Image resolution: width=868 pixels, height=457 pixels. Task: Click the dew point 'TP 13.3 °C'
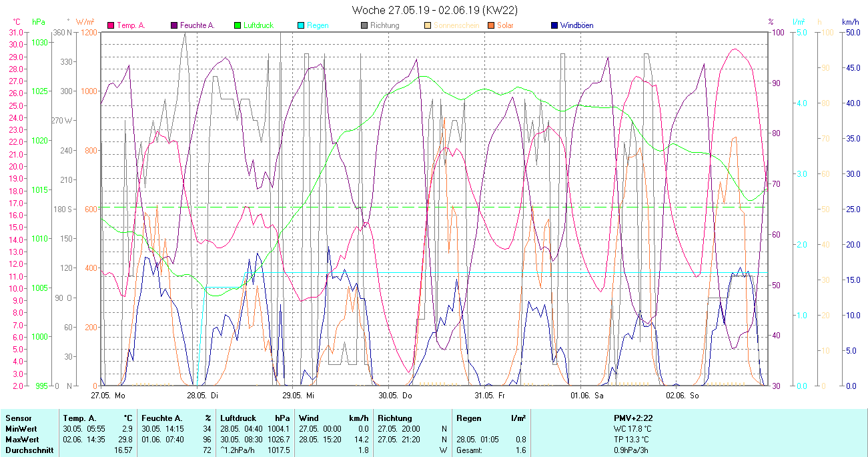pos(632,440)
